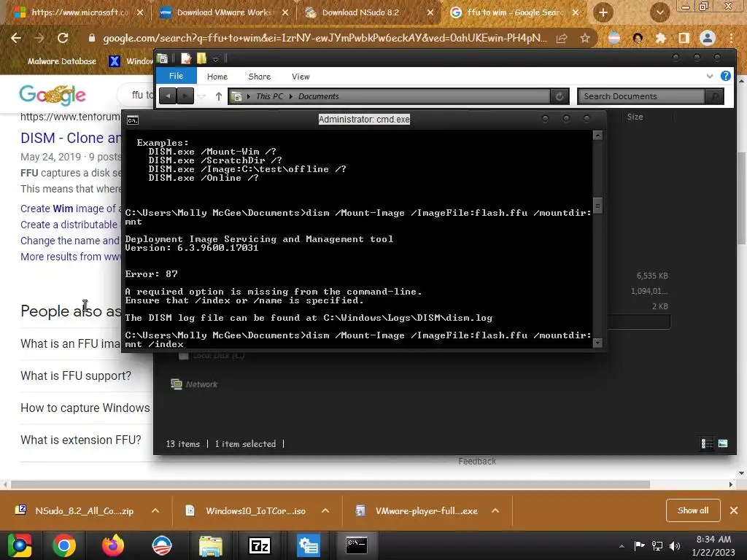Click the Google logo

pos(53,95)
